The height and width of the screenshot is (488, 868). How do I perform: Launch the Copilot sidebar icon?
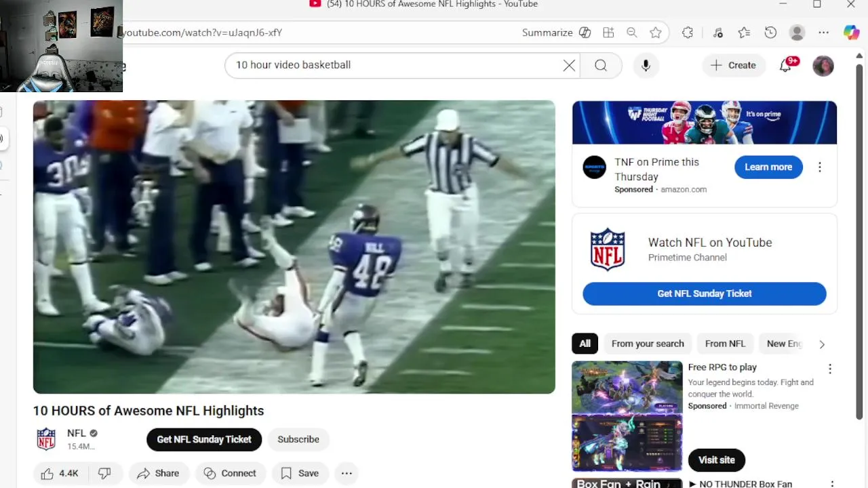[851, 33]
